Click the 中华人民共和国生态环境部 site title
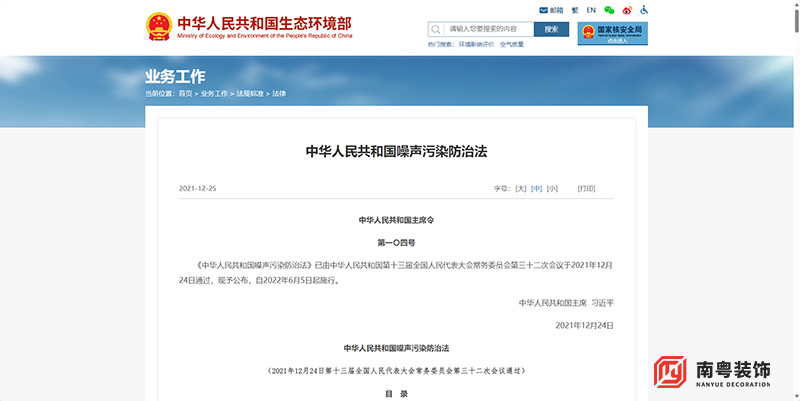Screen dimensions: 800x401 (264, 23)
